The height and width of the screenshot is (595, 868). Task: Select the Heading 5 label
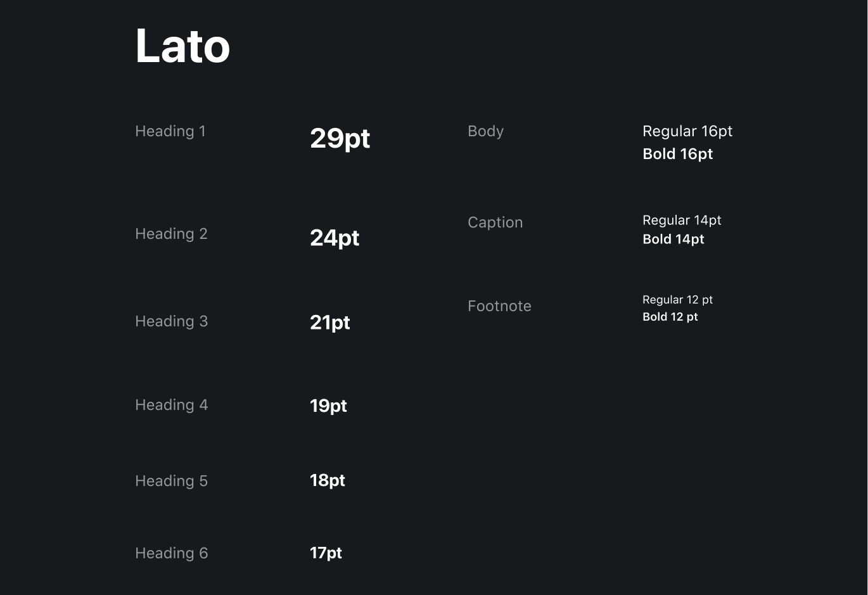171,481
